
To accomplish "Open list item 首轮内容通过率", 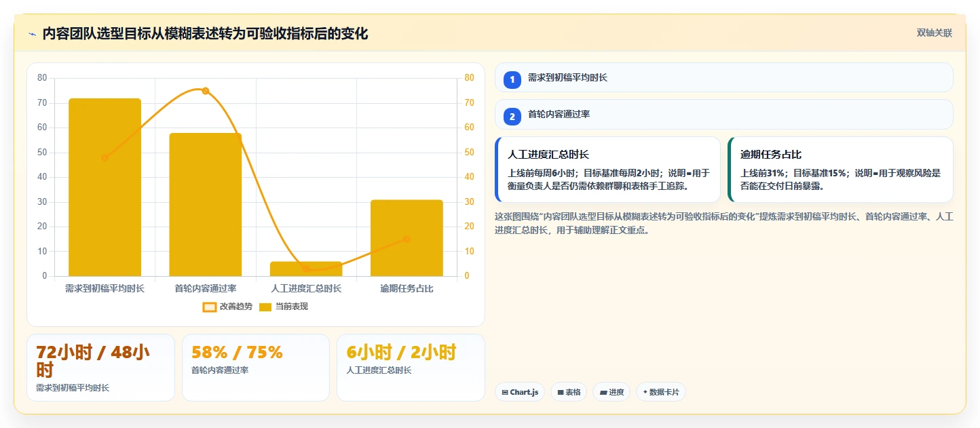I will pyautogui.click(x=724, y=114).
